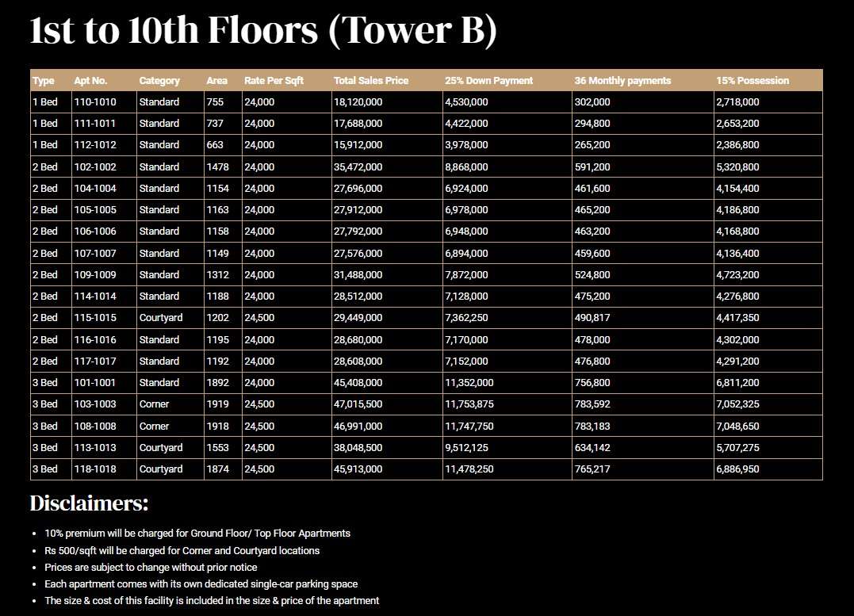Click the Disclaimers heading
Screen dimensions: 854x616
(x=89, y=503)
